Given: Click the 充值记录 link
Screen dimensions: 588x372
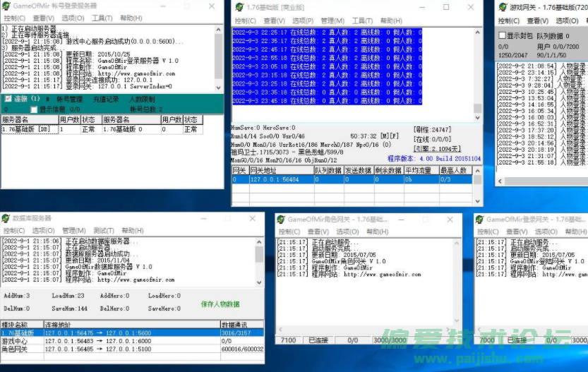Looking at the screenshot, I should coord(106,100).
